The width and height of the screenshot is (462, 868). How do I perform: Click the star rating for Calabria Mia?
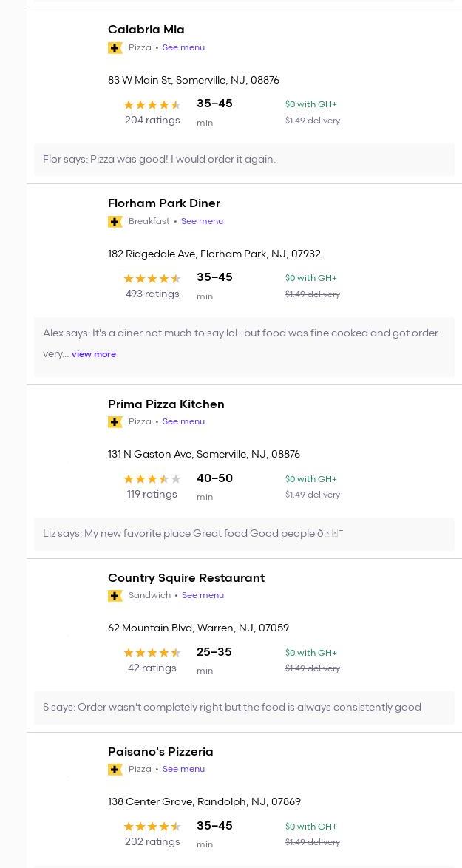coord(152,105)
